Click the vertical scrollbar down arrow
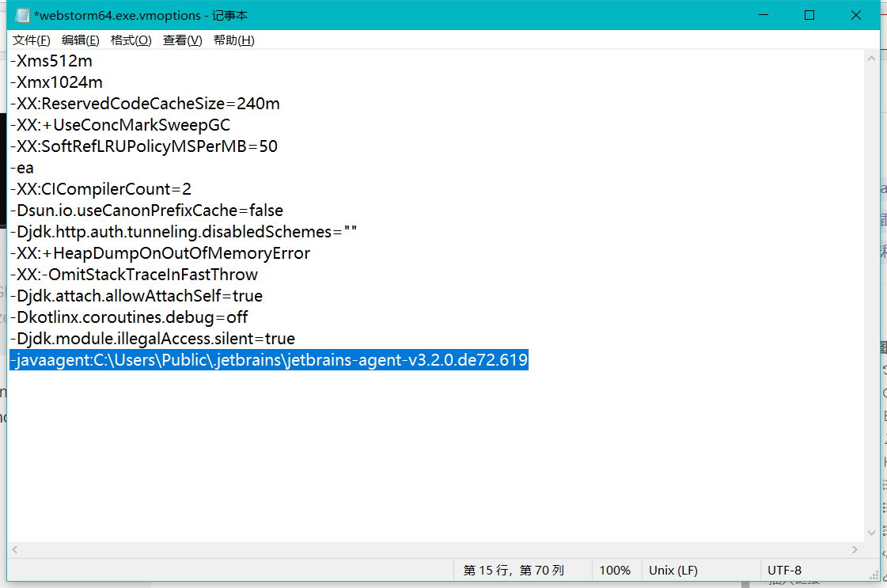887x588 pixels. [871, 533]
